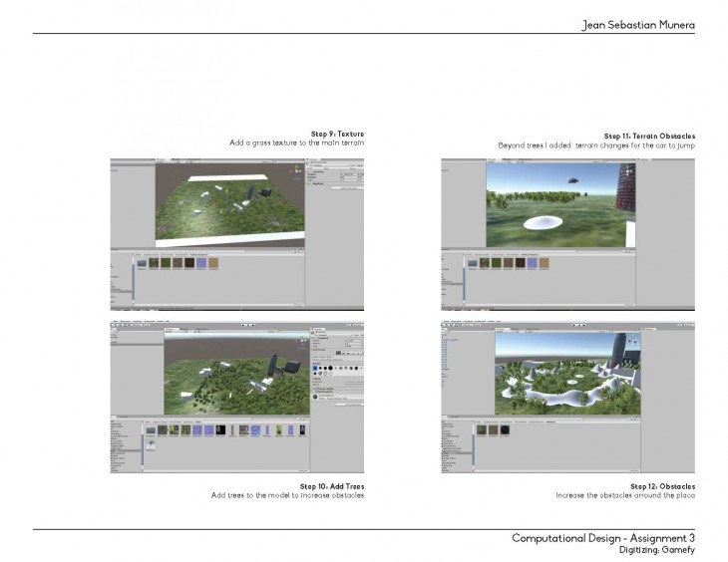The height and width of the screenshot is (562, 728).
Task: Select the first blue hierarchy item in Step 12 screenshot
Action: tap(448, 339)
